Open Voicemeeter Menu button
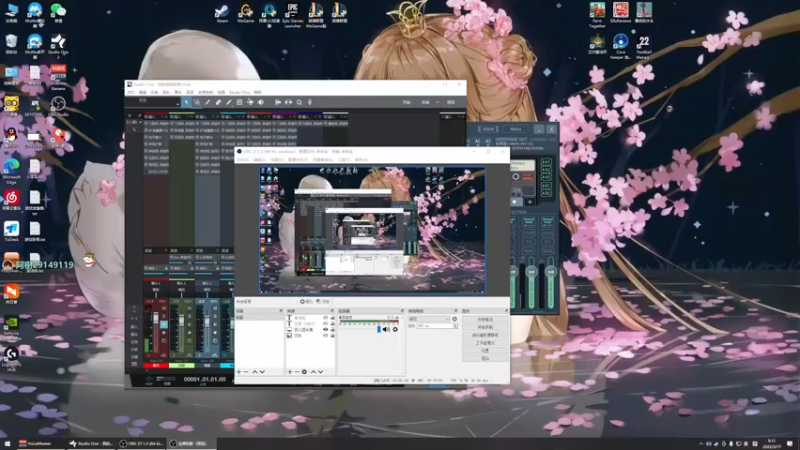The image size is (800, 450). [x=515, y=129]
